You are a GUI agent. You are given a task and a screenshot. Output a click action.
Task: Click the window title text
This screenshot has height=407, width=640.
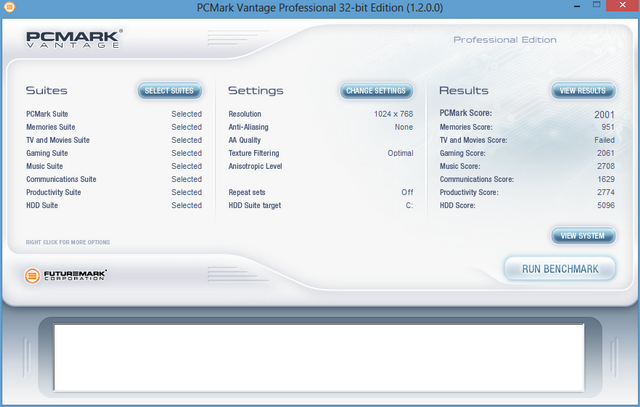[320, 8]
